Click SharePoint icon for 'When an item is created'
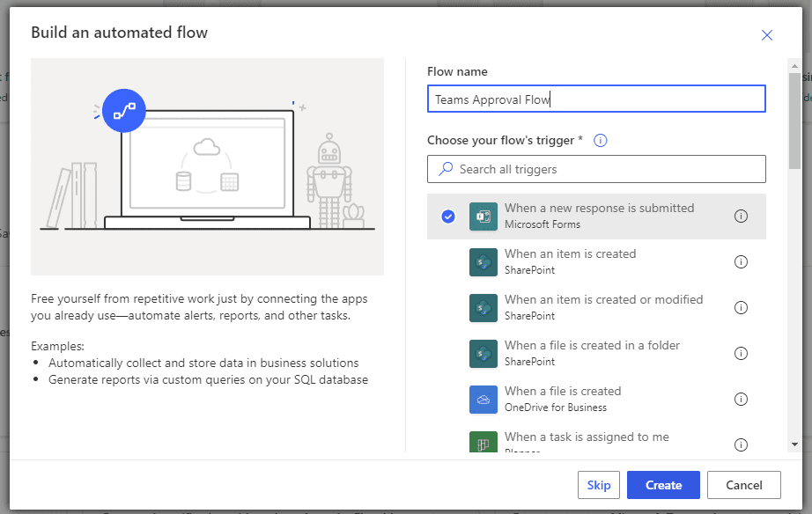Image resolution: width=812 pixels, height=514 pixels. 484,262
